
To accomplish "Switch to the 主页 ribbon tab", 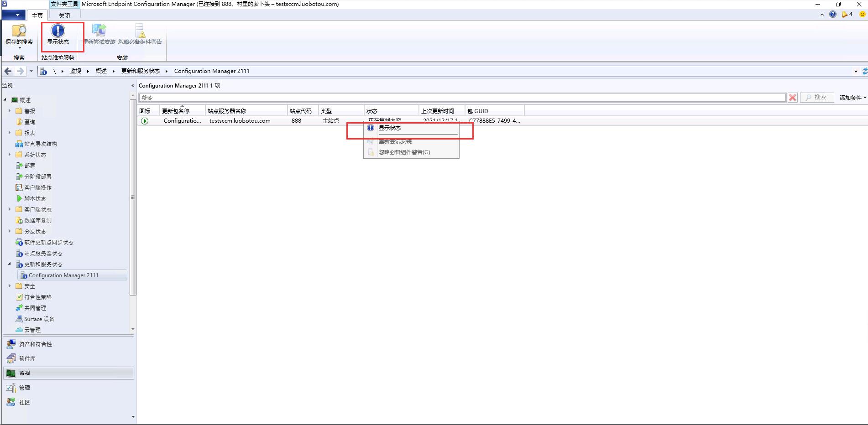I will coord(37,16).
